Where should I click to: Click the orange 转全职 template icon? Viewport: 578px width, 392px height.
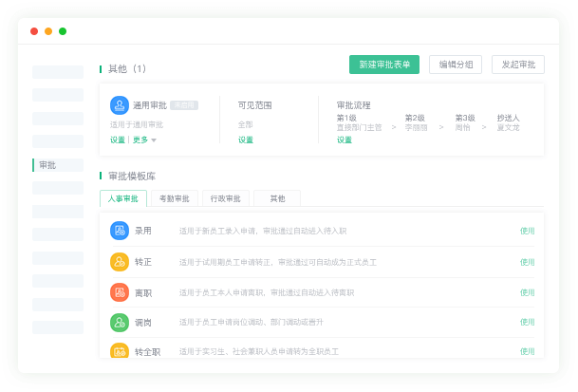pyautogui.click(x=120, y=350)
